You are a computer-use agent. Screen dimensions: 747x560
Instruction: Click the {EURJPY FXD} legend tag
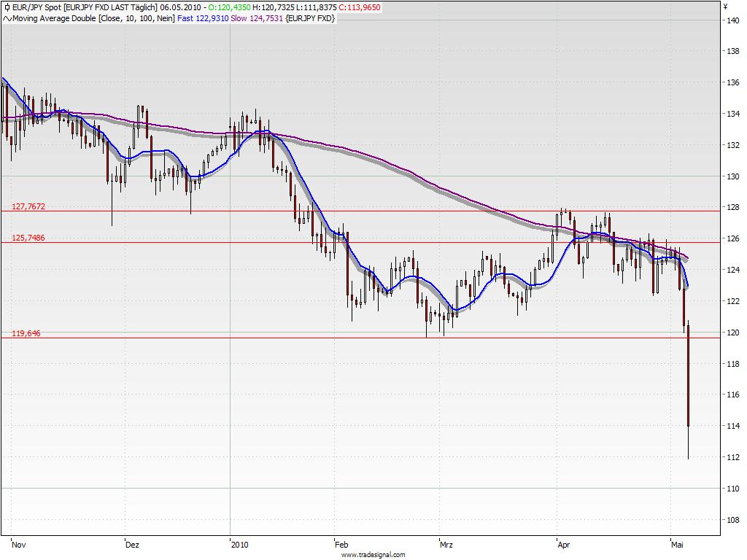click(310, 18)
